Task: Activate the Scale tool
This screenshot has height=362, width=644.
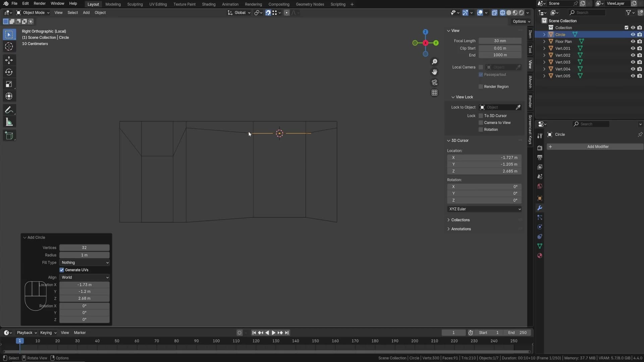Action: click(x=9, y=84)
